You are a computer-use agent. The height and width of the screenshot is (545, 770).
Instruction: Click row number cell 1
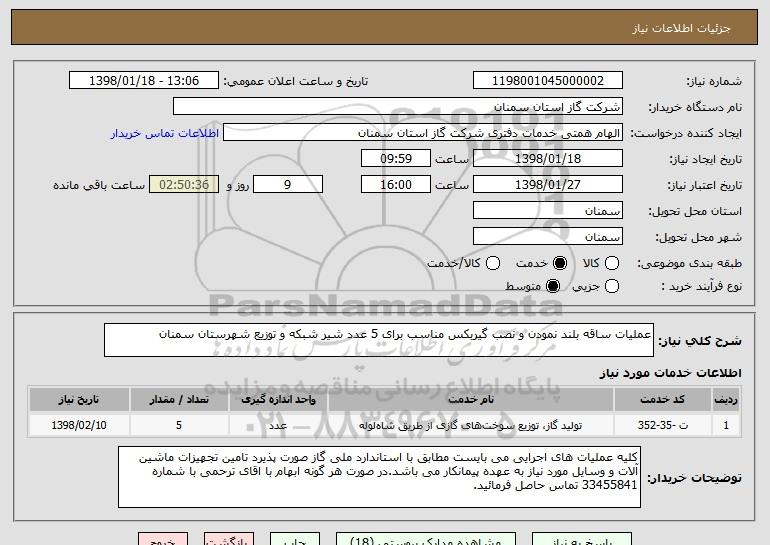(x=726, y=425)
